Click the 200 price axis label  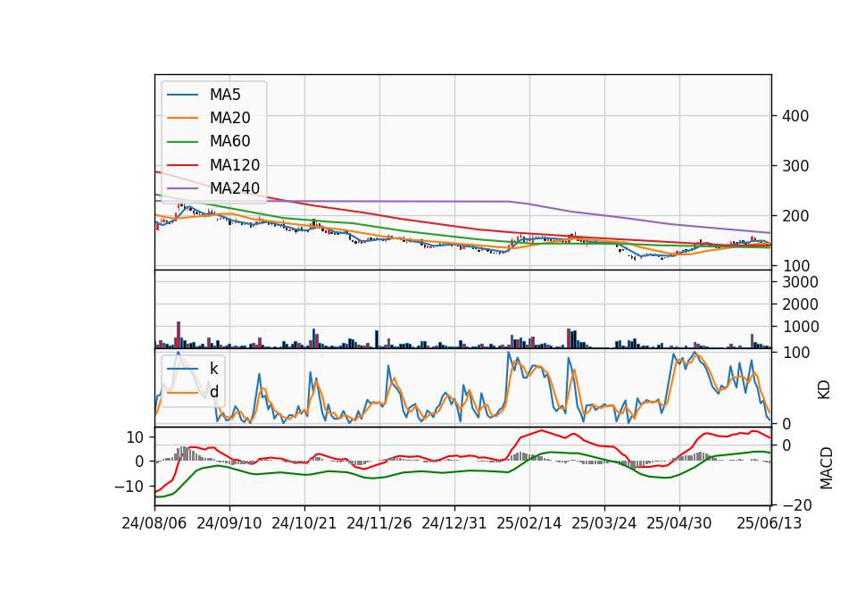point(795,216)
